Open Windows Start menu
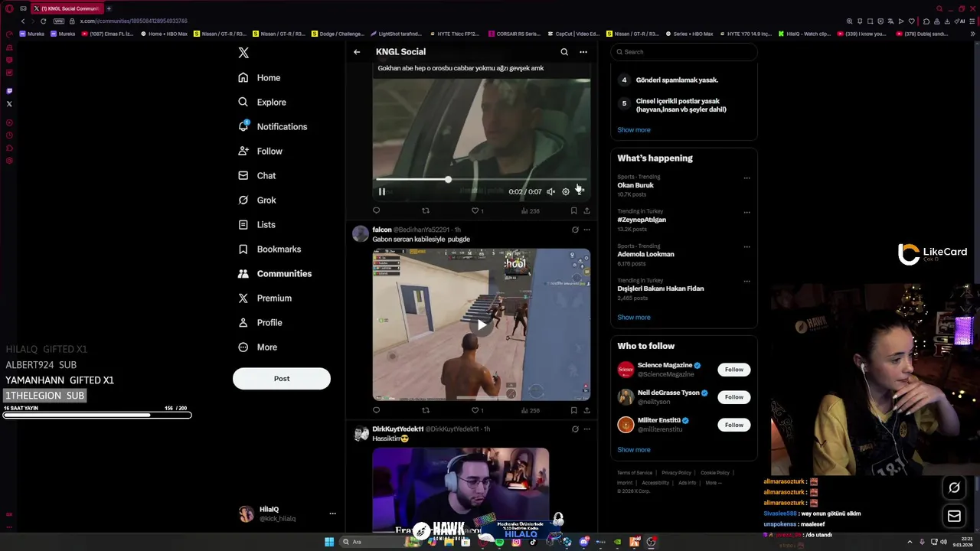This screenshot has height=551, width=980. (x=329, y=542)
